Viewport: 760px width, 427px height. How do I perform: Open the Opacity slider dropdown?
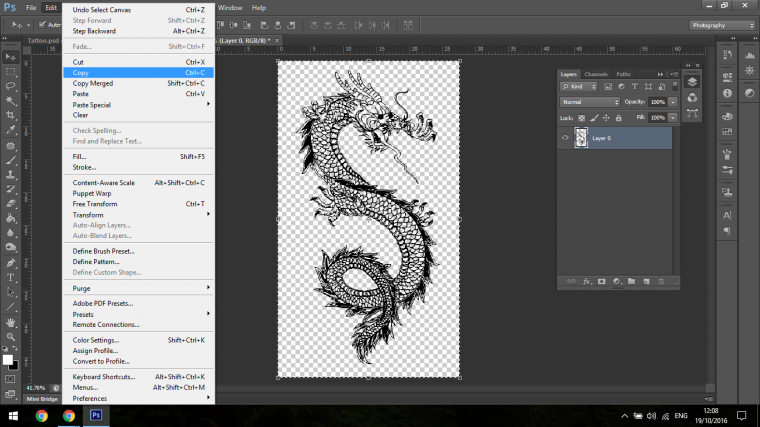click(x=673, y=102)
